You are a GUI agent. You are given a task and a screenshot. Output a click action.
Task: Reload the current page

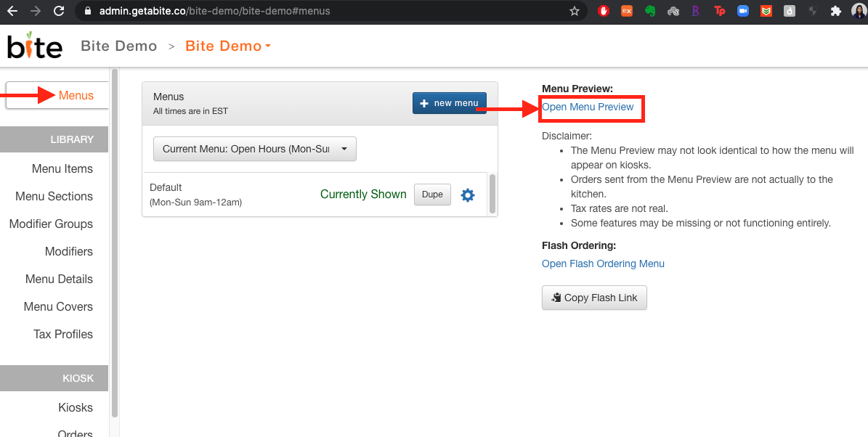point(58,11)
